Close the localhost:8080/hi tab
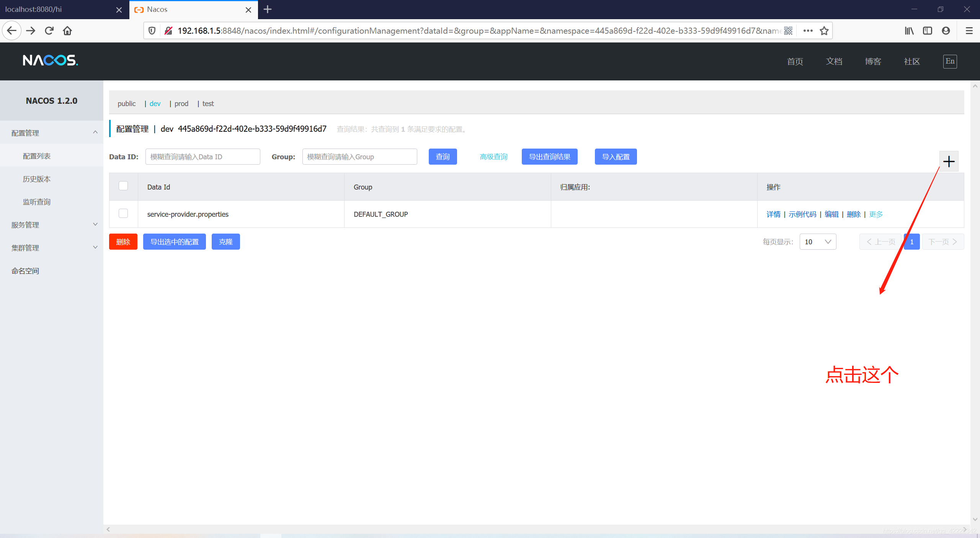 [x=119, y=10]
